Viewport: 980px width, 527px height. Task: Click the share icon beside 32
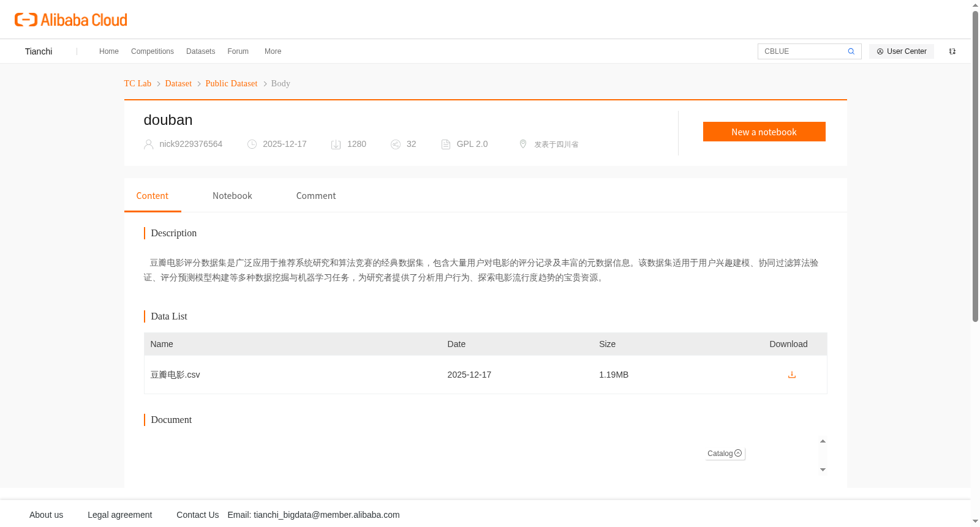(x=396, y=144)
